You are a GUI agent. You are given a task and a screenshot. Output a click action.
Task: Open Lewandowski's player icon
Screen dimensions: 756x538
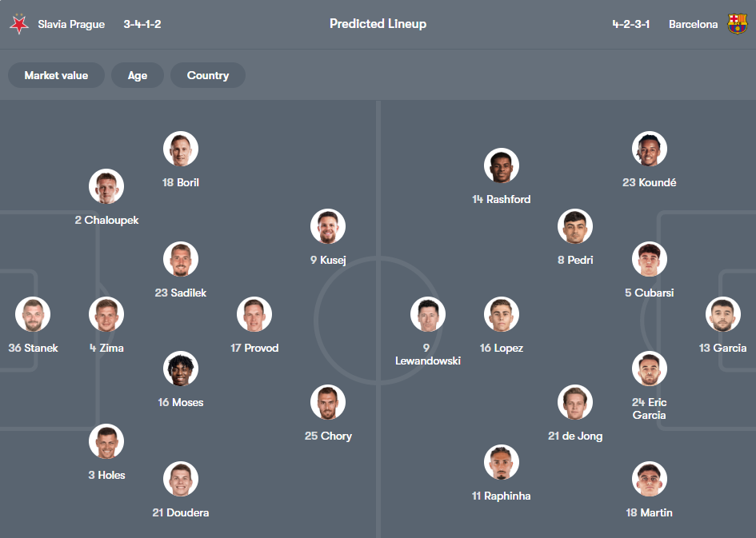pyautogui.click(x=428, y=314)
